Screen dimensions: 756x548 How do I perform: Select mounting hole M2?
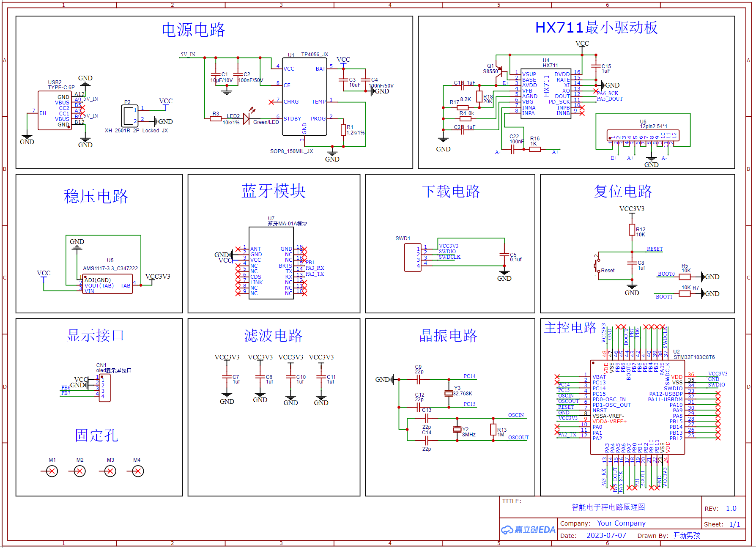pos(79,471)
